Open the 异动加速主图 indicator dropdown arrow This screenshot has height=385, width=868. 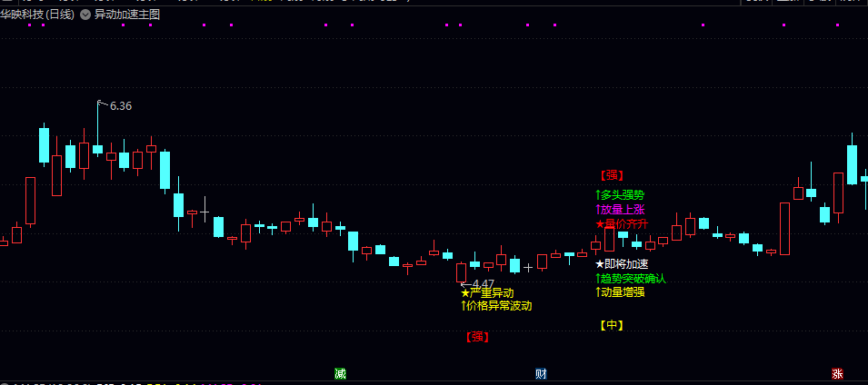(x=85, y=15)
